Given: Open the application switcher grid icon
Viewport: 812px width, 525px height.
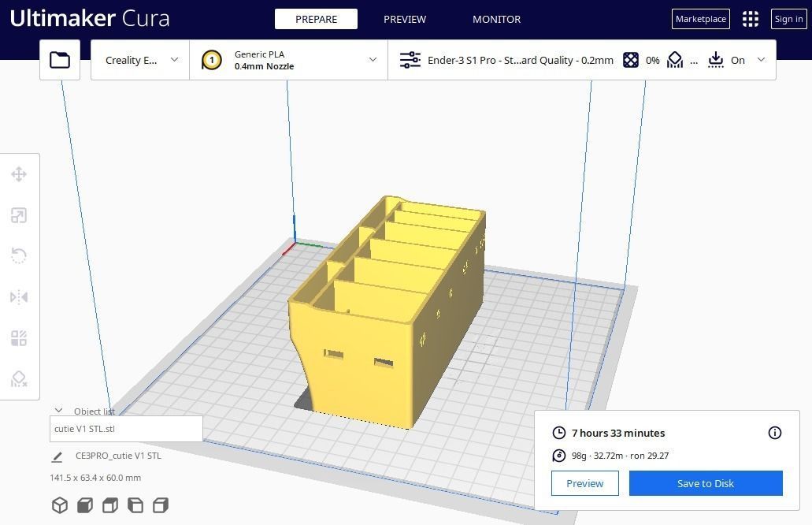Looking at the screenshot, I should (x=750, y=19).
